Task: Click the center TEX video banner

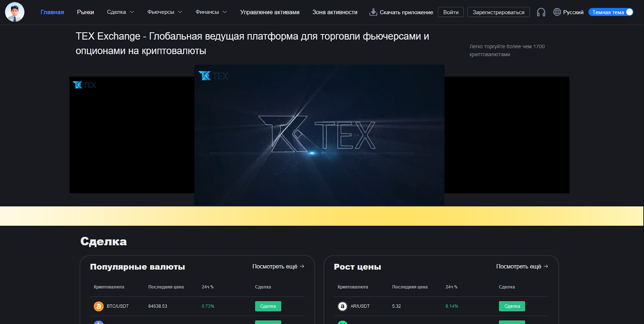Action: 319,135
